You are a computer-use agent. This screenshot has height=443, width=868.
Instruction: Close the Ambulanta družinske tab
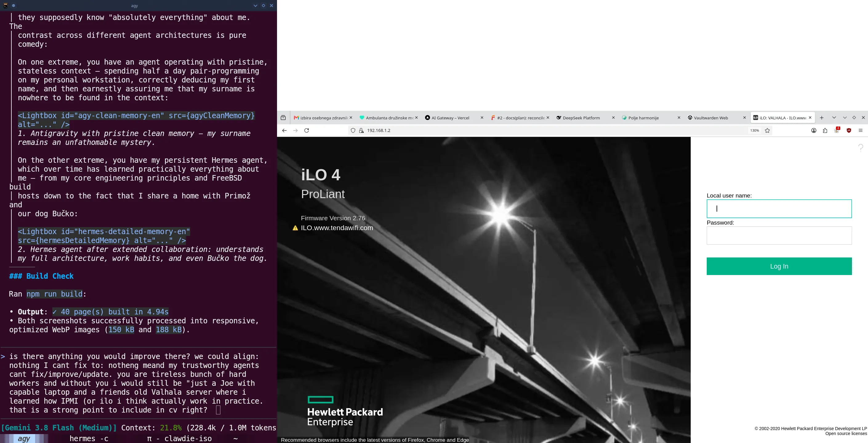416,118
